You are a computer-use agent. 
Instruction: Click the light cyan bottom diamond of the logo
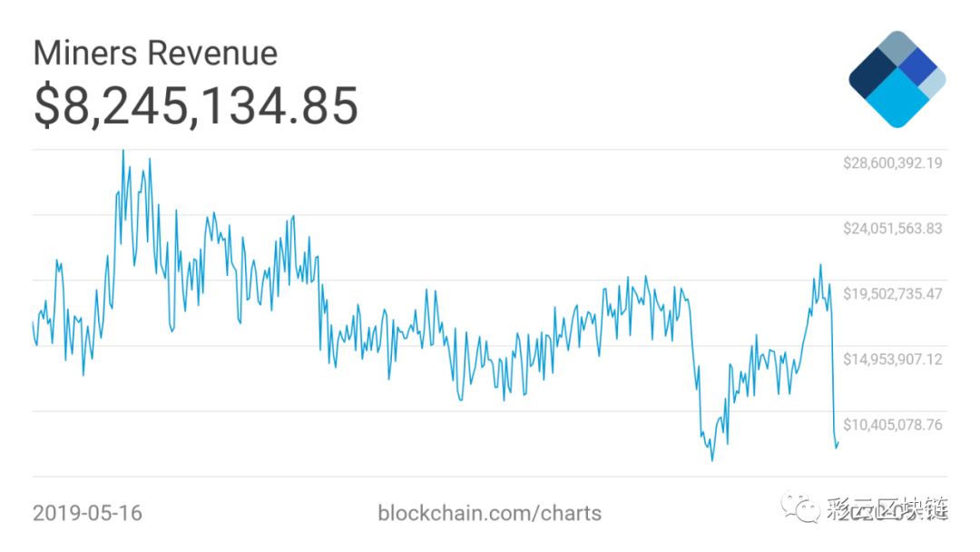(897, 98)
